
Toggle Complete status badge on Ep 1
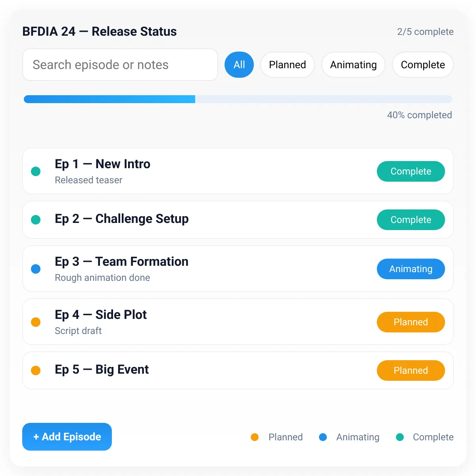coord(411,171)
